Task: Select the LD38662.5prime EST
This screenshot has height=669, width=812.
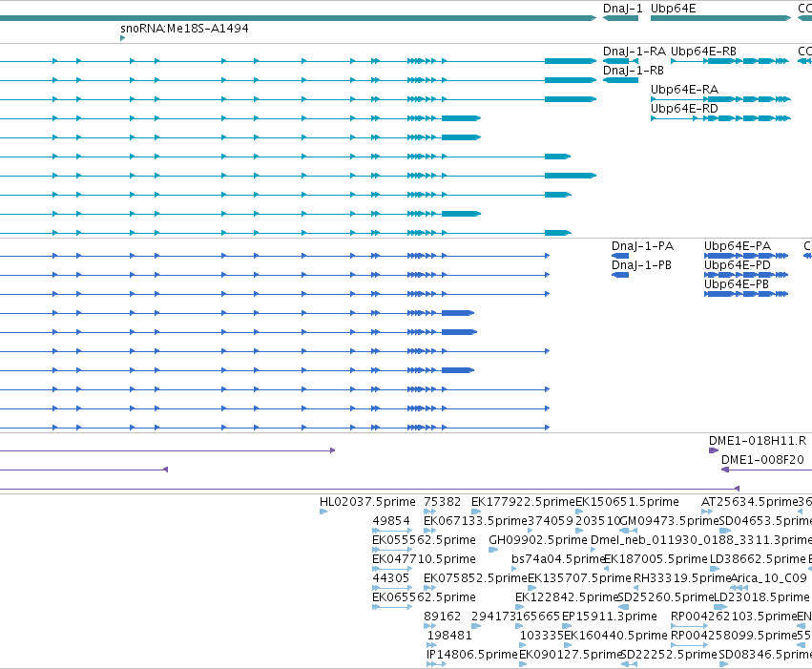Action: click(x=715, y=569)
